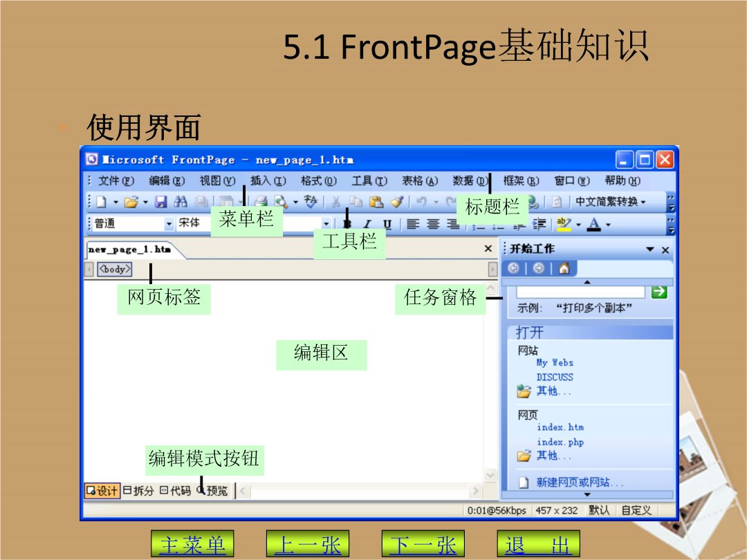The width and height of the screenshot is (747, 560).
Task: Click the New Page icon in the toolbar
Action: 102,203
